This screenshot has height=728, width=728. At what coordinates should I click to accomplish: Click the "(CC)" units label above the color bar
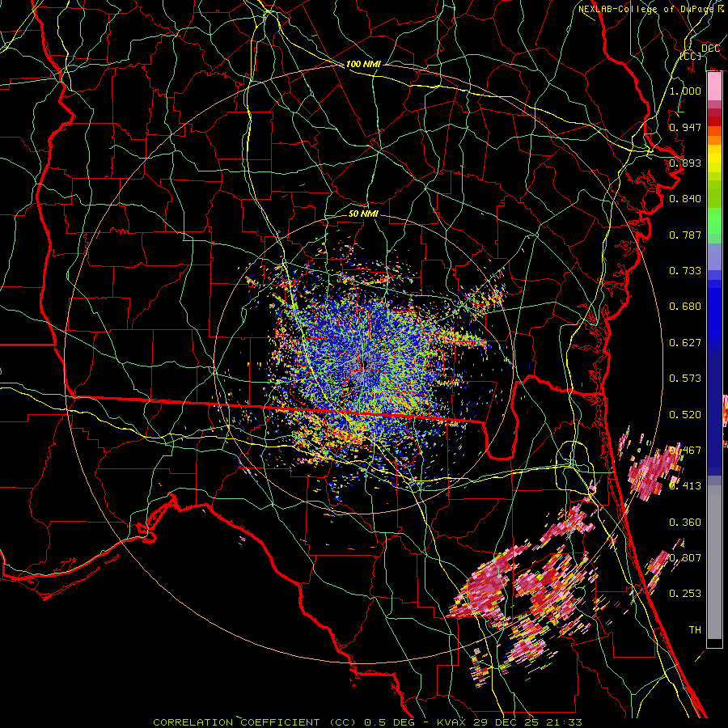(x=691, y=56)
